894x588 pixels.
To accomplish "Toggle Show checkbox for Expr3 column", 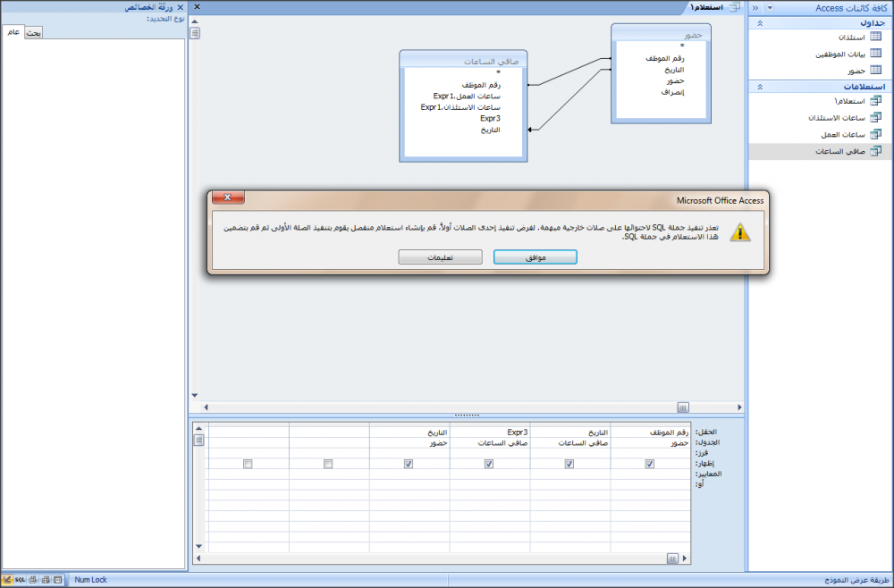I will coord(489,464).
